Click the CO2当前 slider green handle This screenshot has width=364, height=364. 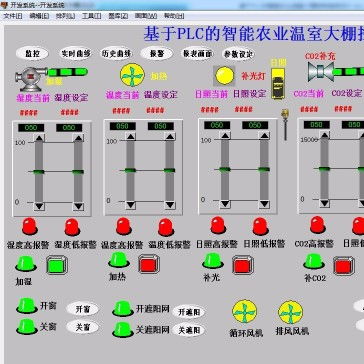pyautogui.click(x=325, y=169)
